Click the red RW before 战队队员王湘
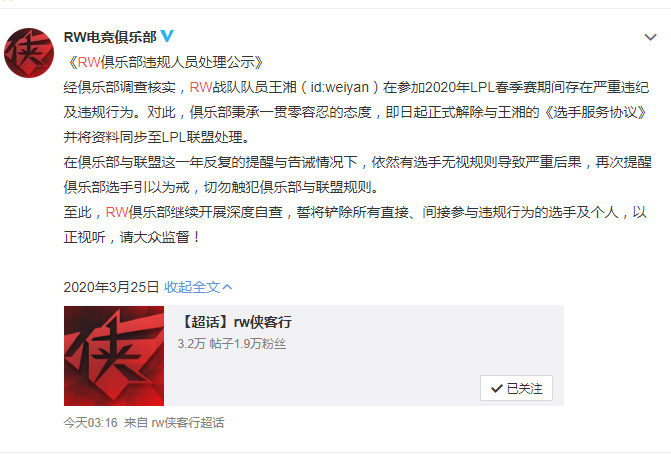Screen dimensions: 671x454 click(201, 87)
